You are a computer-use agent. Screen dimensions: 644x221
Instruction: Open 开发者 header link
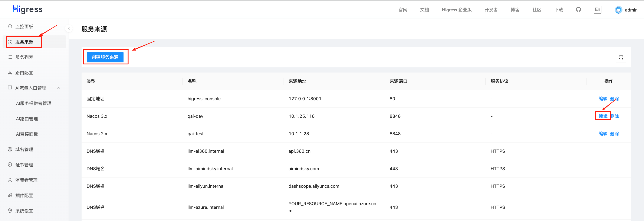click(x=491, y=10)
